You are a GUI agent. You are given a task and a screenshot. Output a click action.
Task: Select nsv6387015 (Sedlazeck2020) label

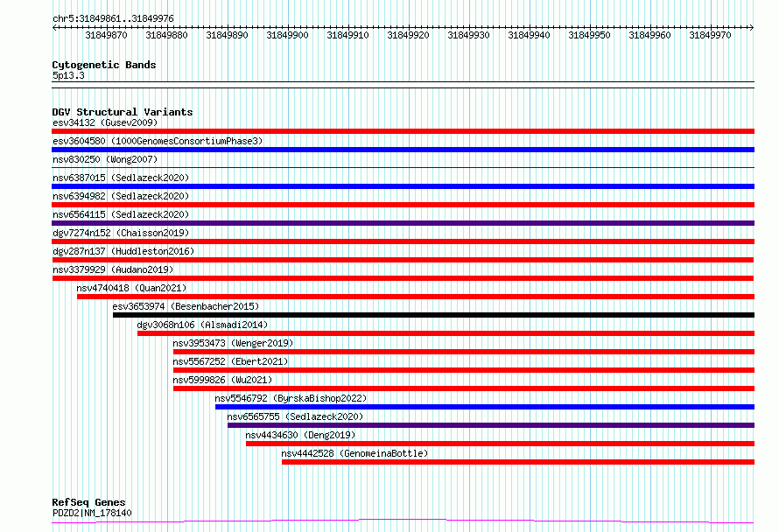point(121,178)
